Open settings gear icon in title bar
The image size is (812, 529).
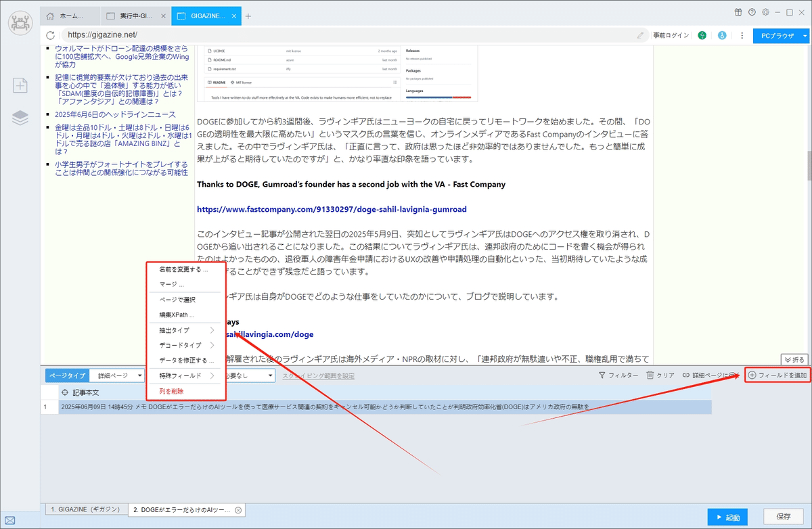tap(765, 12)
